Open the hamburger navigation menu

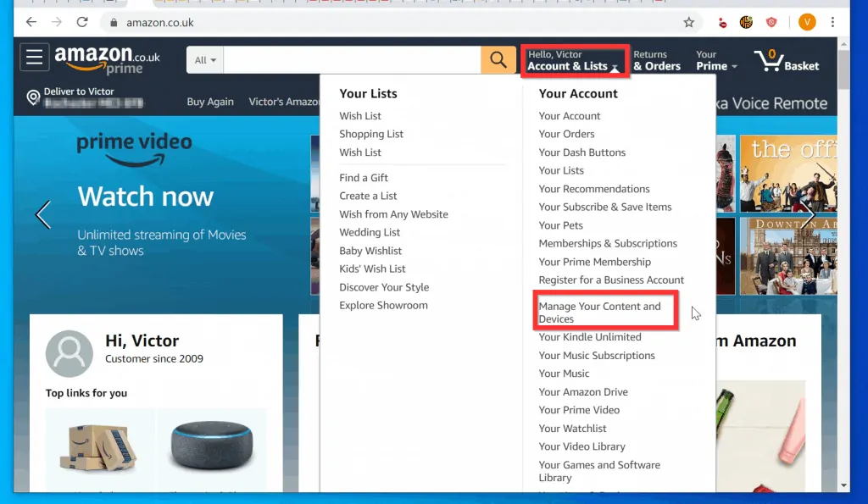click(33, 57)
